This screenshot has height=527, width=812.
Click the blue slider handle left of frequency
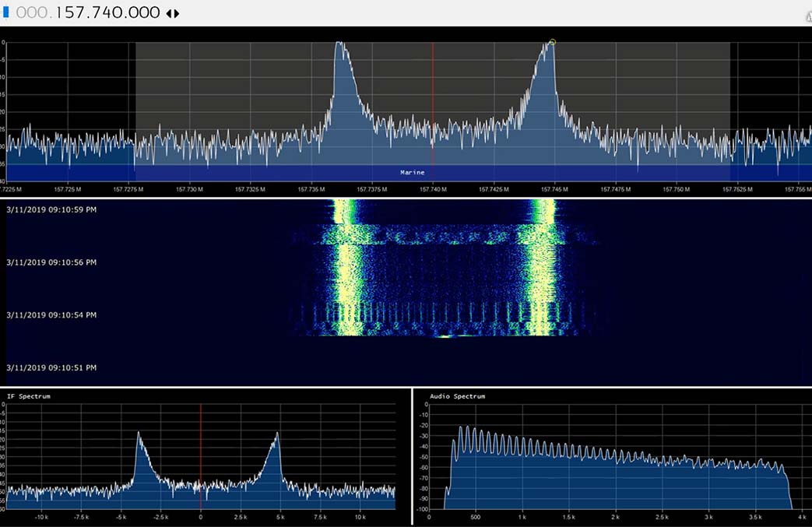pyautogui.click(x=6, y=12)
